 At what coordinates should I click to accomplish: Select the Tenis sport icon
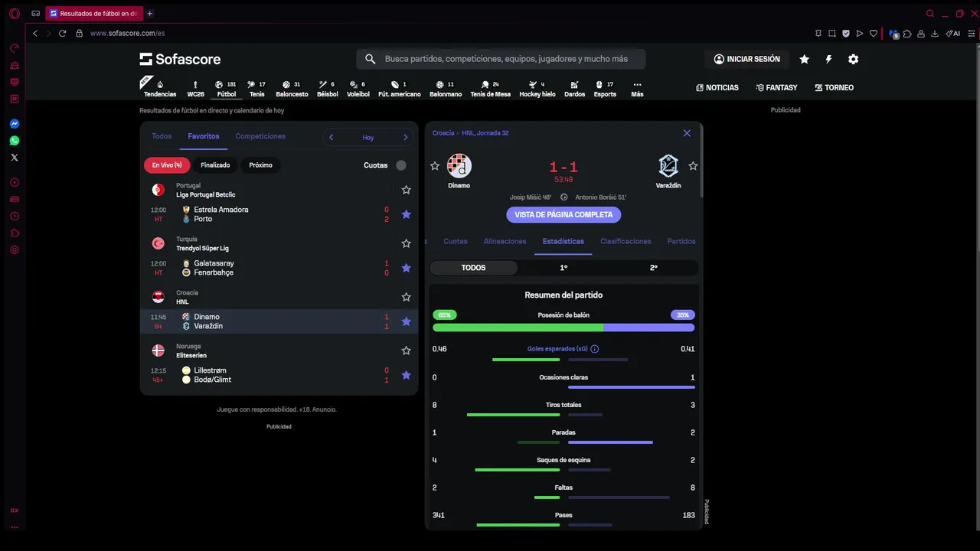tap(256, 90)
